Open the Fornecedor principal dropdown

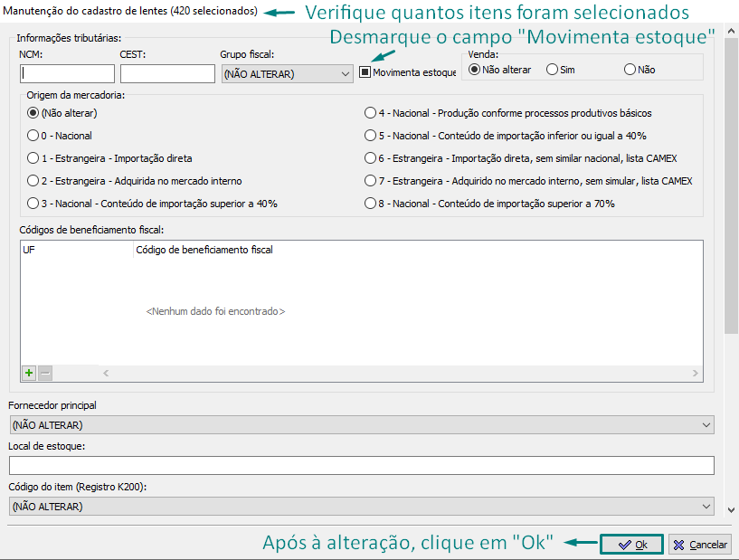[x=362, y=425]
